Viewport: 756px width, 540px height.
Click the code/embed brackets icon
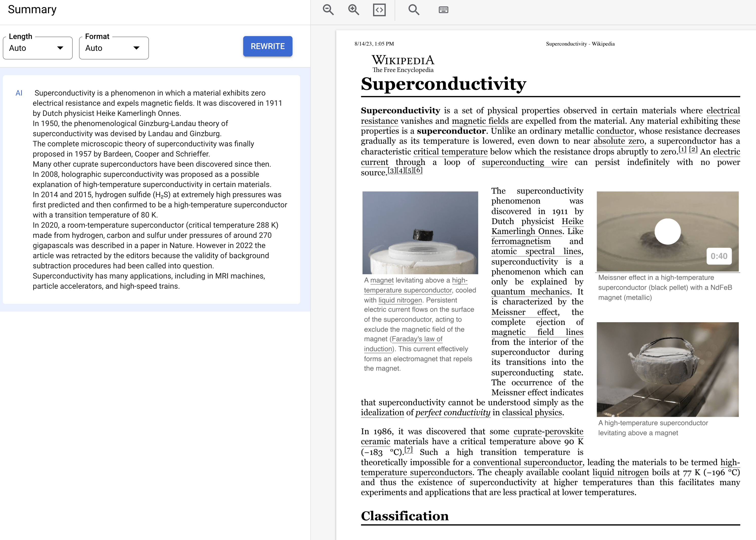click(x=380, y=9)
